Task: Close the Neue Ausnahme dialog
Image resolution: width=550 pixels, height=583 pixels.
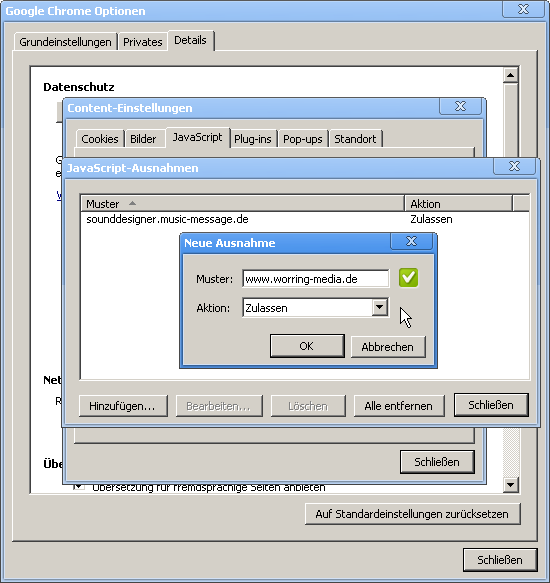Action: tap(411, 241)
